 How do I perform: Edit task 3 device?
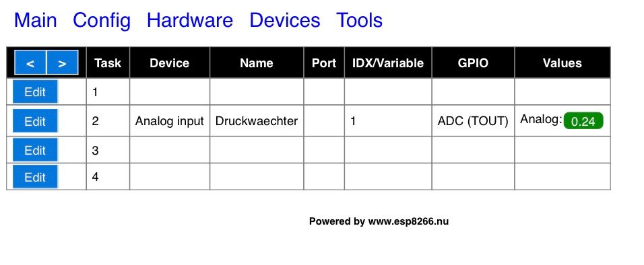(35, 150)
